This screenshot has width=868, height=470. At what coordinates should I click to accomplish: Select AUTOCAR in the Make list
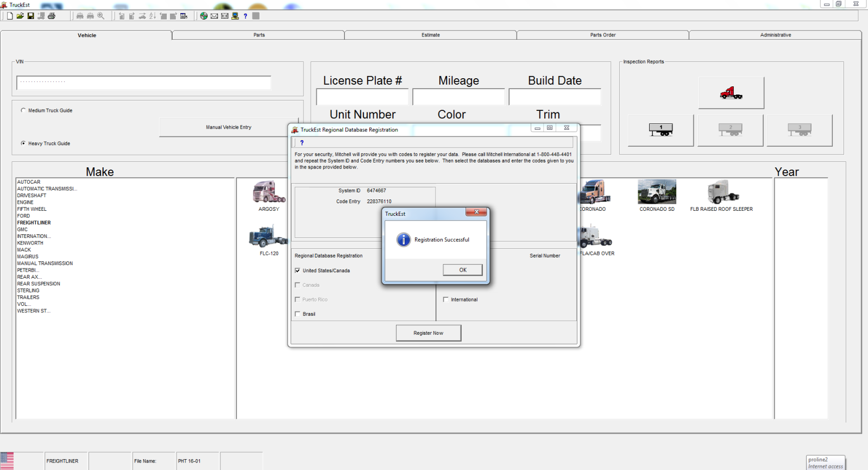(x=29, y=182)
